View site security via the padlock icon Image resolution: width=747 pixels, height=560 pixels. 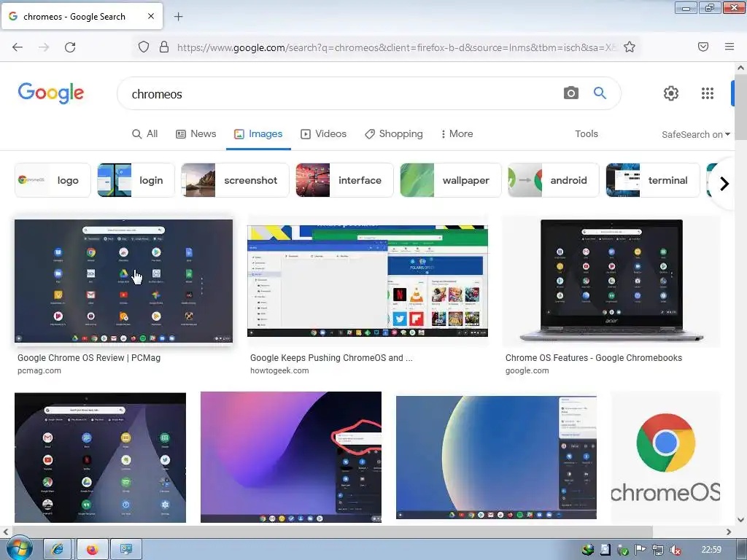coord(164,47)
